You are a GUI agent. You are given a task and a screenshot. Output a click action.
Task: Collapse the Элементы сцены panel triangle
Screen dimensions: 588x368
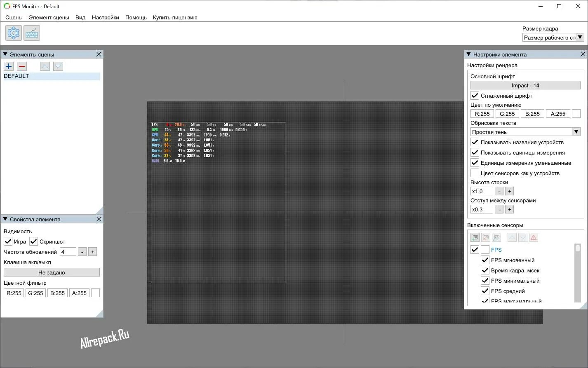[x=5, y=54]
